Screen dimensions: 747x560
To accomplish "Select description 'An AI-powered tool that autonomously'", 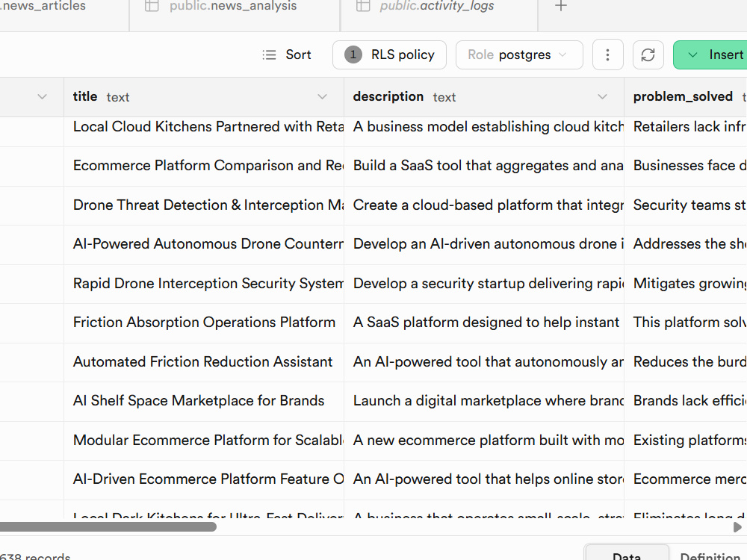I will click(x=484, y=362).
